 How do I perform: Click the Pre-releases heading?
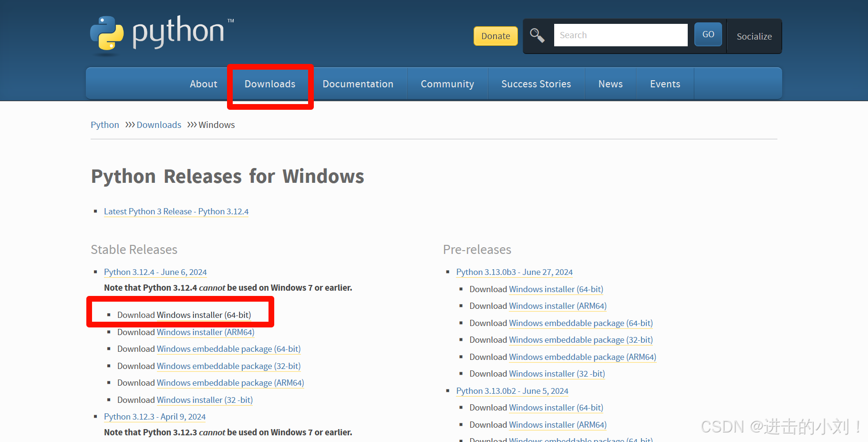tap(477, 250)
